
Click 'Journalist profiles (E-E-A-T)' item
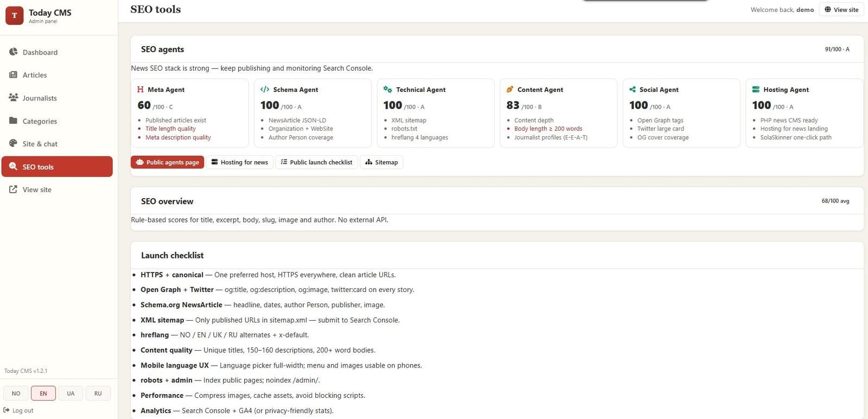[x=551, y=137]
